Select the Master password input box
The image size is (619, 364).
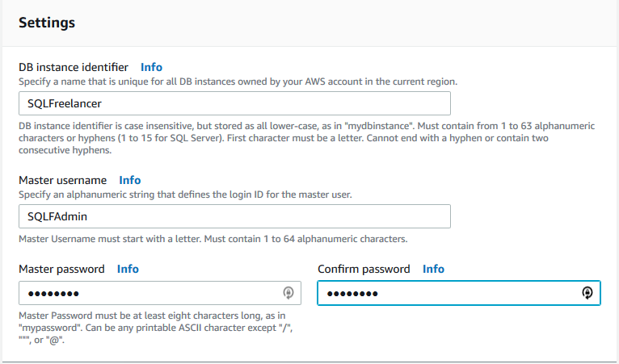coord(160,293)
